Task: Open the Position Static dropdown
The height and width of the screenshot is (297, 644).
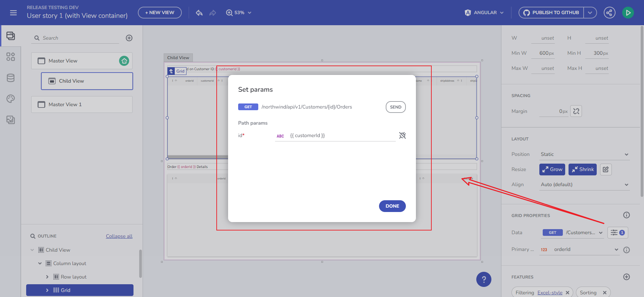Action: click(x=584, y=154)
